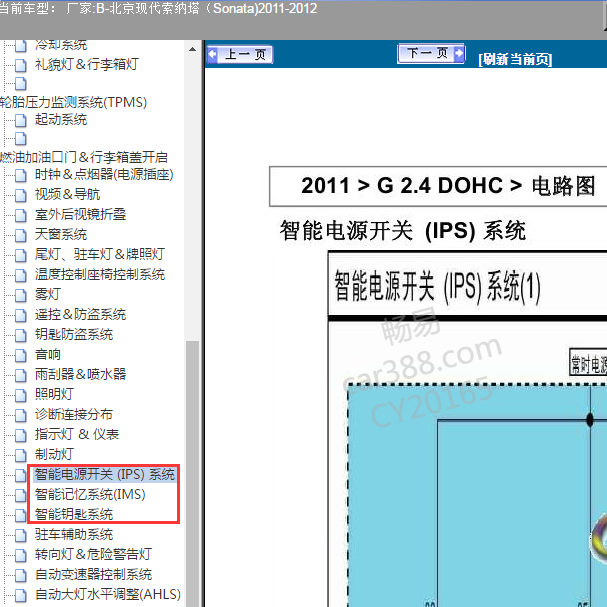Image resolution: width=607 pixels, height=607 pixels.
Task: Open 智能电源开关 (IPS) 系统 in the tree
Action: pyautogui.click(x=104, y=474)
